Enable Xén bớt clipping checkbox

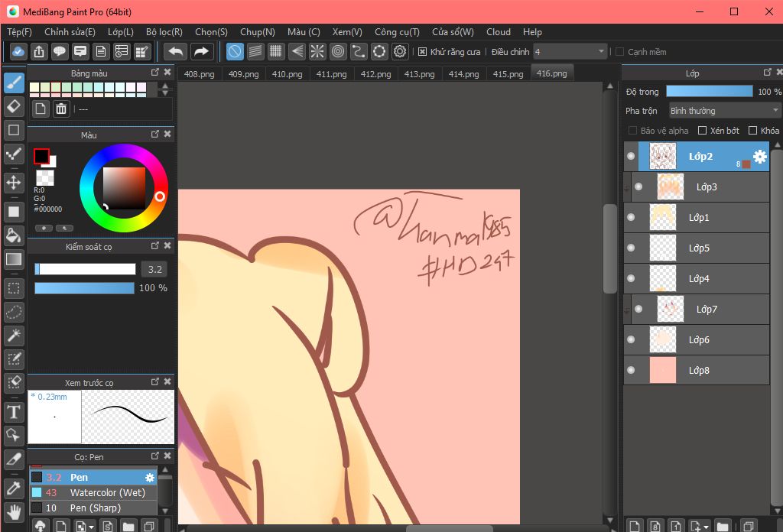coord(702,130)
